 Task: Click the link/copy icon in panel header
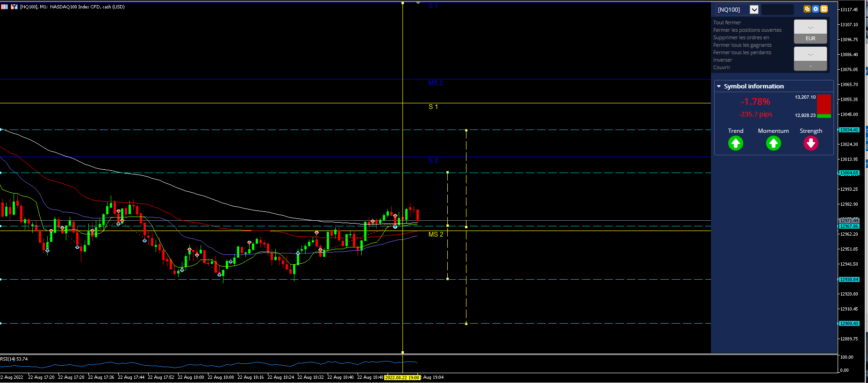[807, 9]
